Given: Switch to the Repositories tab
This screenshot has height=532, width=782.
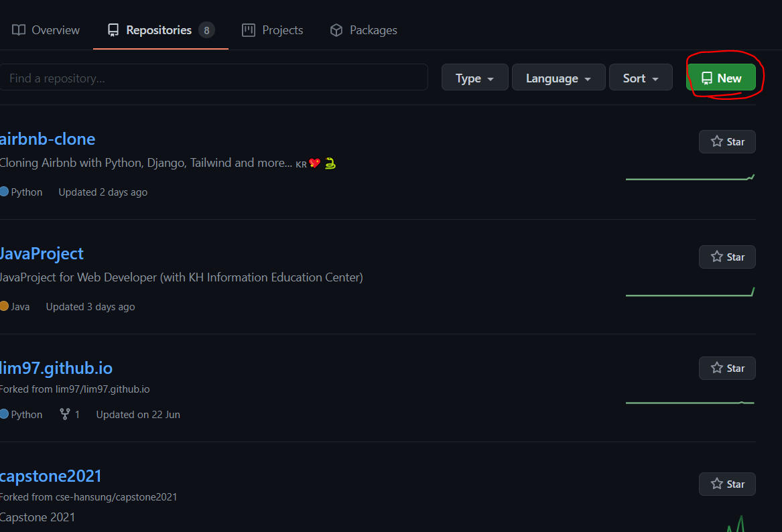Looking at the screenshot, I should tap(161, 30).
